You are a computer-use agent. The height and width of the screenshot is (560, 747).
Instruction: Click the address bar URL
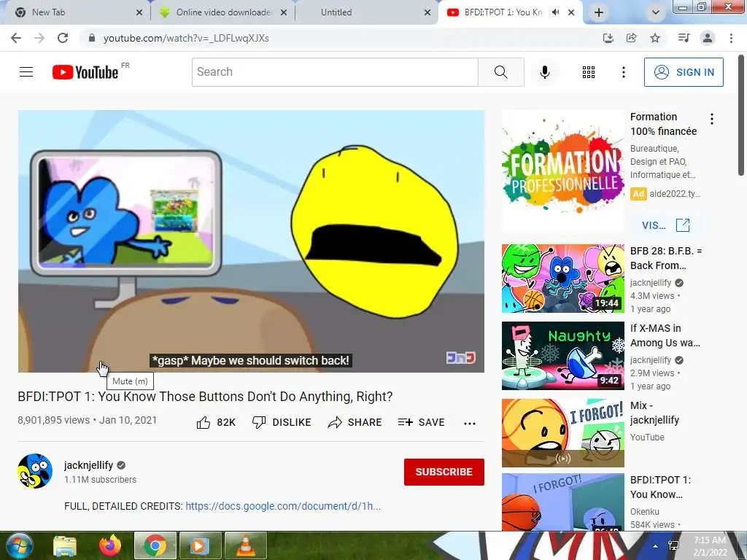tap(186, 38)
